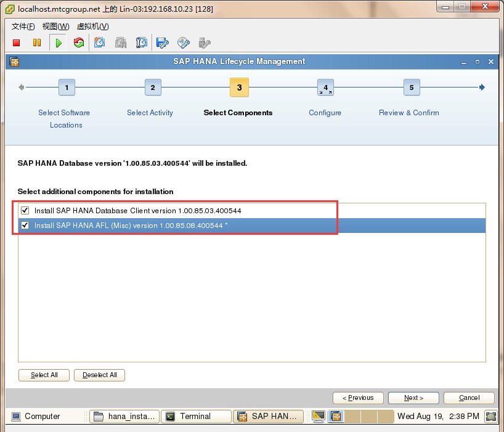Revert to snapshot icon in toolbar
Image resolution: width=504 pixels, height=432 pixels.
click(x=121, y=43)
